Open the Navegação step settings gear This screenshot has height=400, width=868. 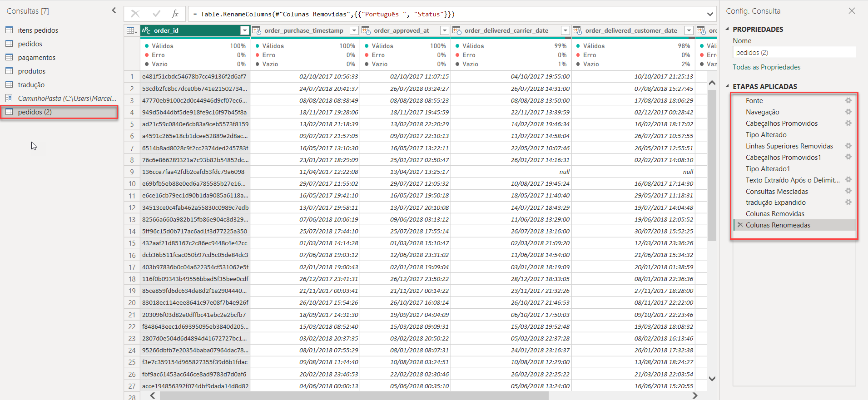pyautogui.click(x=848, y=112)
